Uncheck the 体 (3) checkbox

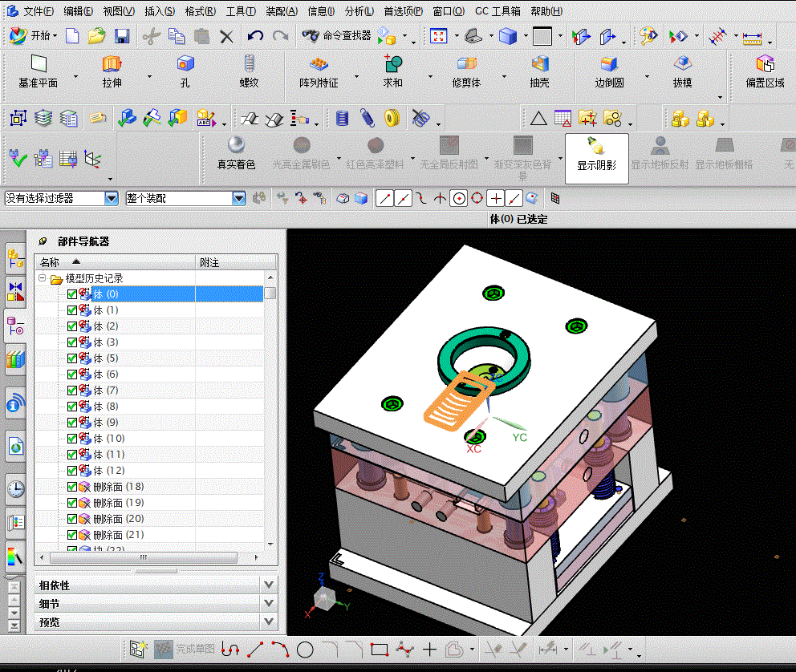(x=72, y=342)
